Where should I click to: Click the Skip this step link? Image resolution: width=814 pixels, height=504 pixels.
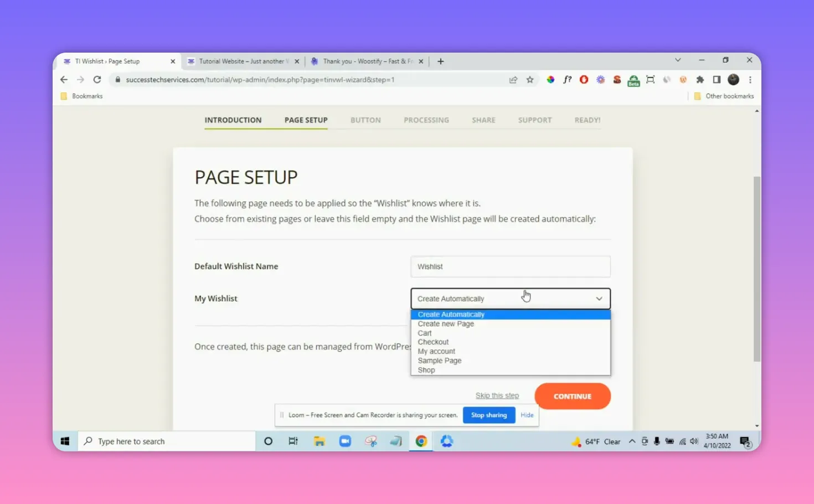click(x=497, y=395)
